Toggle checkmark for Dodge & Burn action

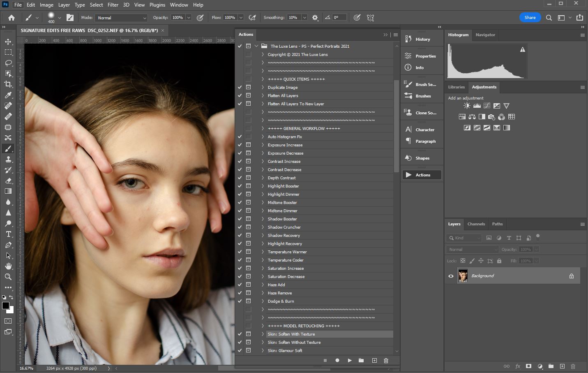[x=240, y=301]
